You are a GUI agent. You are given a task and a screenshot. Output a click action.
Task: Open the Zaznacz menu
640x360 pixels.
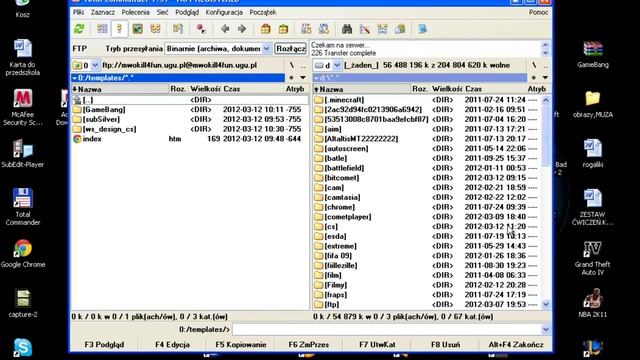[x=102, y=12]
